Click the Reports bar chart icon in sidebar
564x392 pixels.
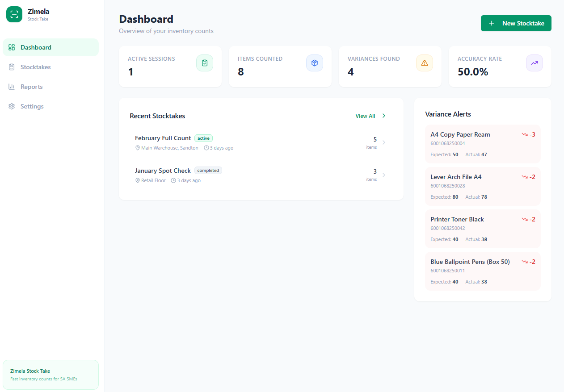click(12, 87)
